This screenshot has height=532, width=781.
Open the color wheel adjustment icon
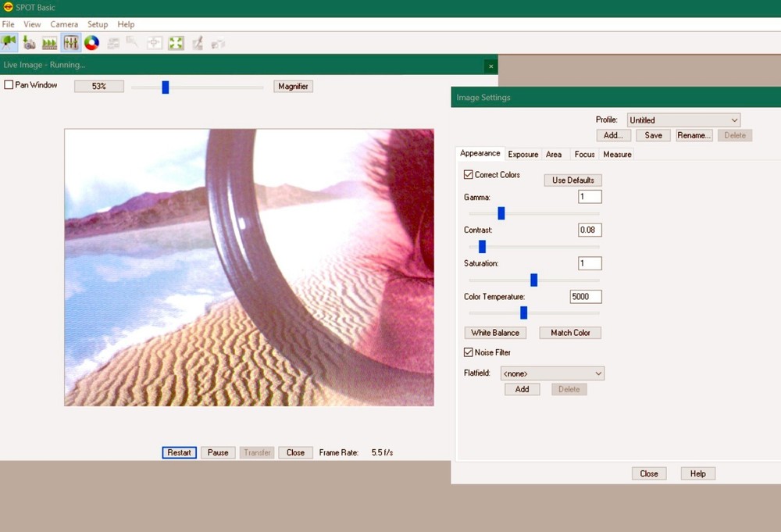(x=91, y=42)
